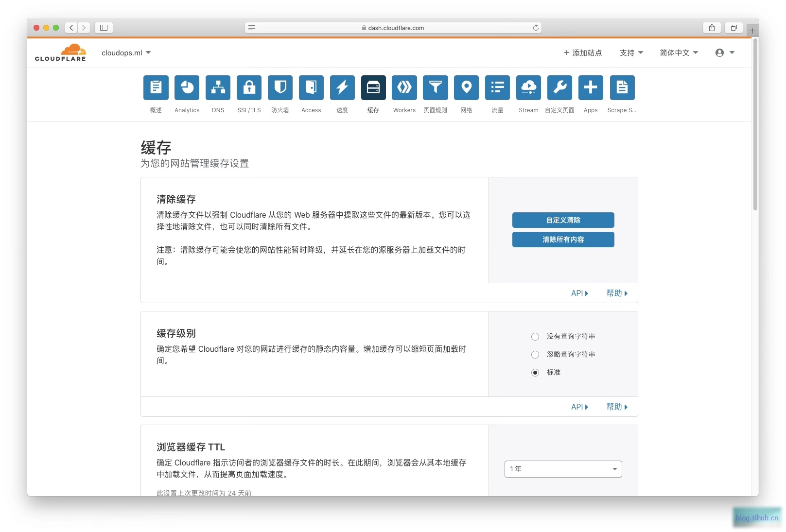The width and height of the screenshot is (786, 532).
Task: Toggle the Safari sidebar button
Action: (104, 28)
